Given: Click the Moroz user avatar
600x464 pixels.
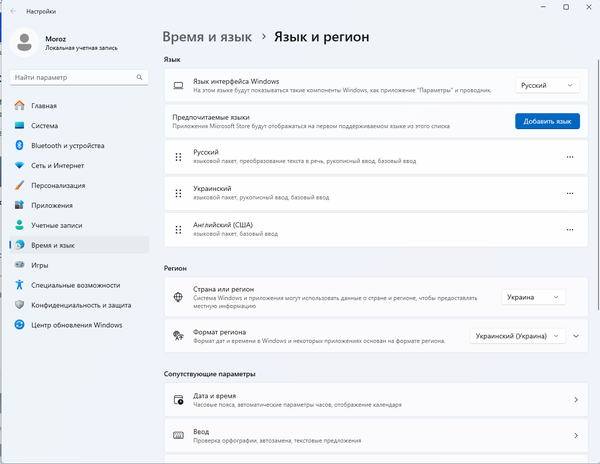Looking at the screenshot, I should 24,42.
